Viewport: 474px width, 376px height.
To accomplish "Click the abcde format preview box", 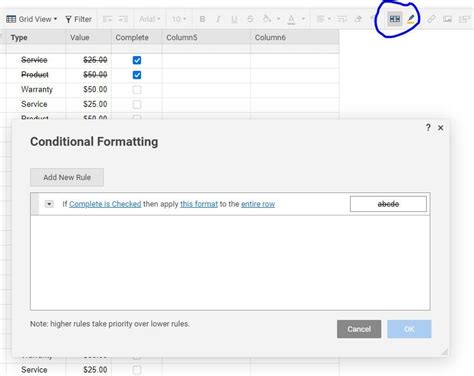I will (x=388, y=204).
